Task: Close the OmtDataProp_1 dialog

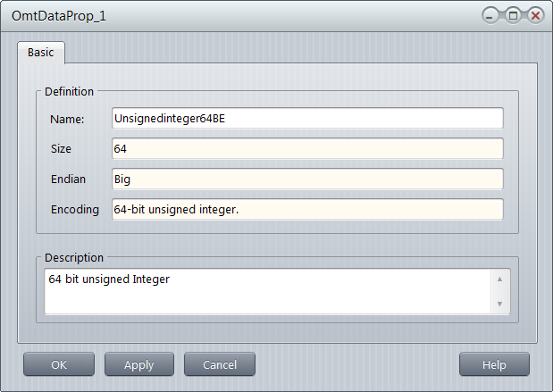Action: [x=535, y=15]
